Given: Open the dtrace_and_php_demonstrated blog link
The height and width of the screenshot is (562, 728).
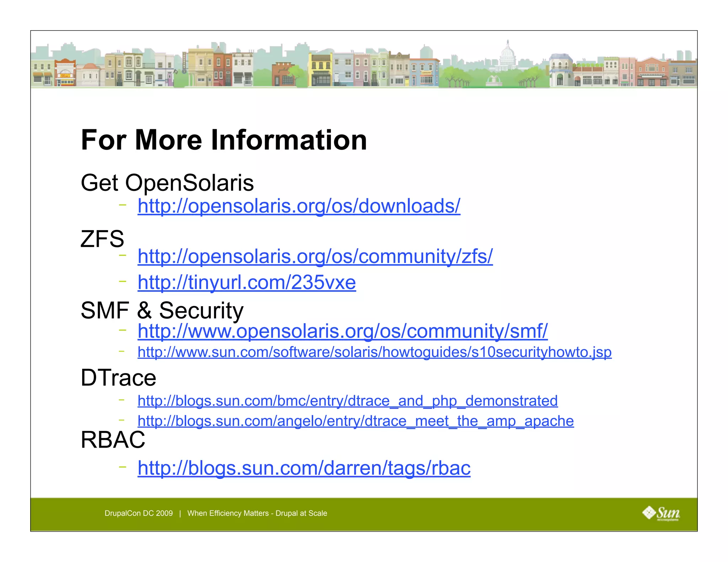Looking at the screenshot, I should [347, 401].
